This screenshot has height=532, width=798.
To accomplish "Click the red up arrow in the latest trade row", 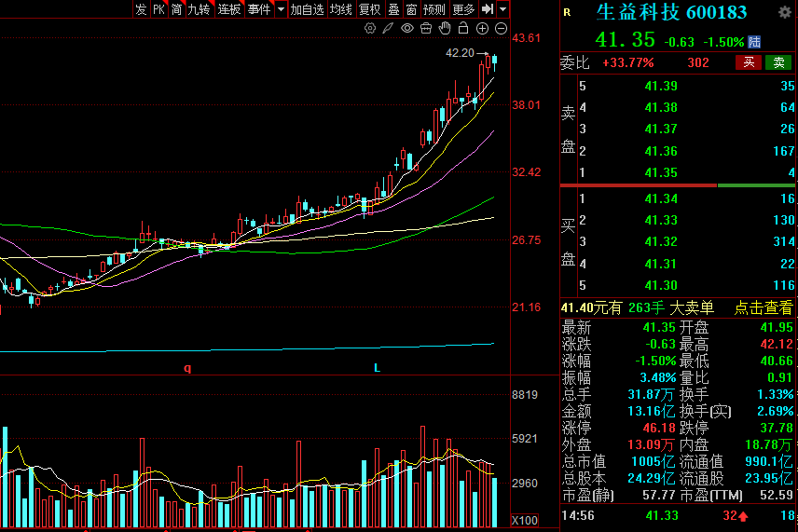I will pos(743,517).
